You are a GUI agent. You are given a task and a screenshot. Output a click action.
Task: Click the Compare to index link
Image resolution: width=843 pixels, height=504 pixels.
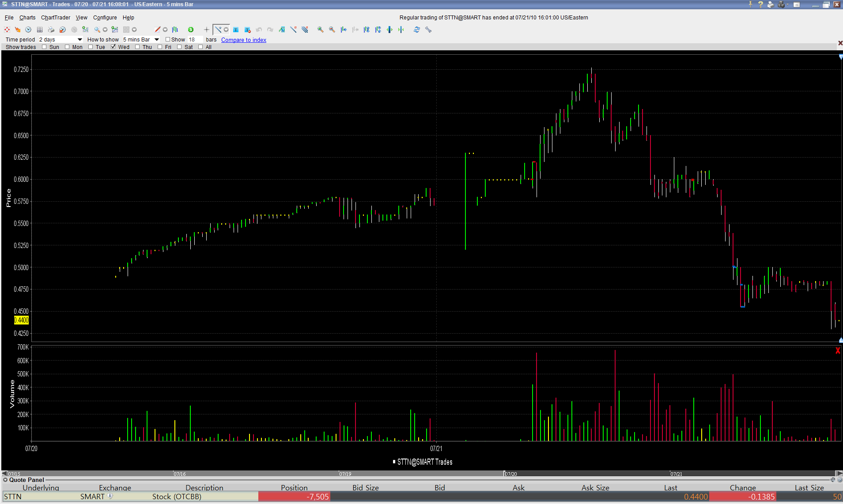pos(243,40)
